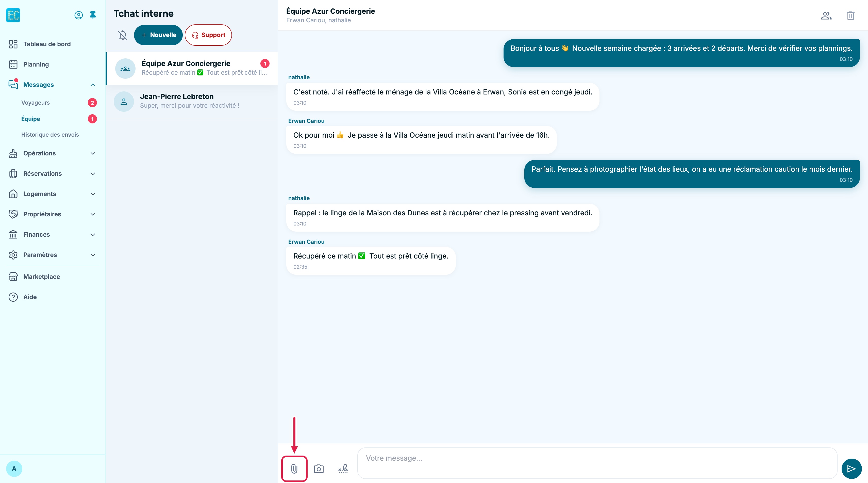Click nathalie's 'Rappel : le linge' message

[443, 217]
